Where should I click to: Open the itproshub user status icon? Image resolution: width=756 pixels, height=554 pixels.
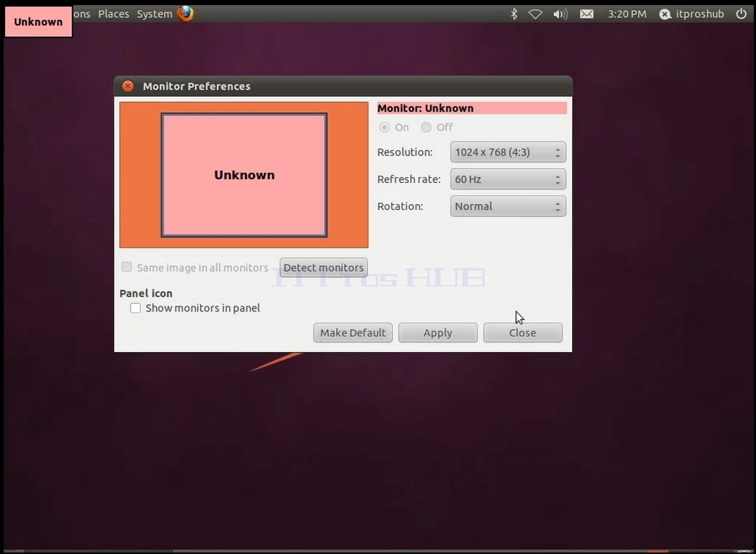665,15
